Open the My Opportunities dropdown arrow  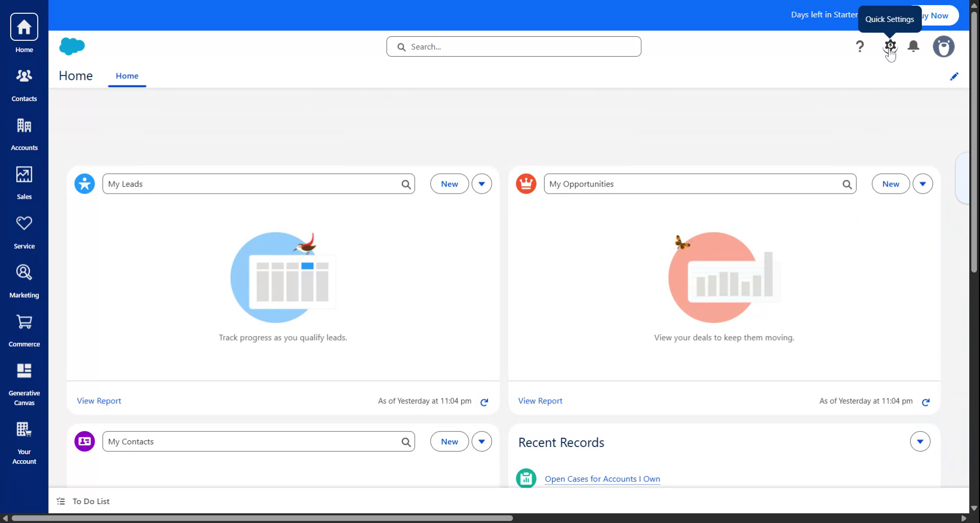[x=923, y=183]
